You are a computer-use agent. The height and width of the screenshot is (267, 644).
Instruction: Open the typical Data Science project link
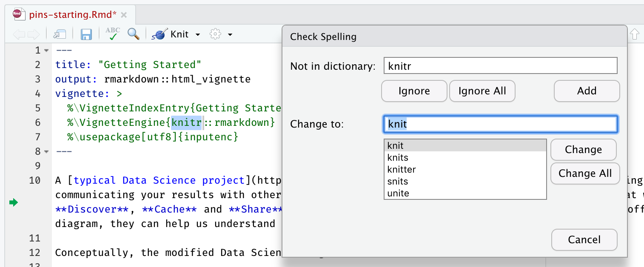click(x=157, y=180)
